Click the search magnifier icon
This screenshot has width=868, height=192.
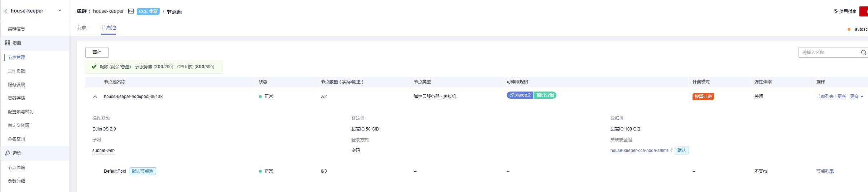pos(864,53)
